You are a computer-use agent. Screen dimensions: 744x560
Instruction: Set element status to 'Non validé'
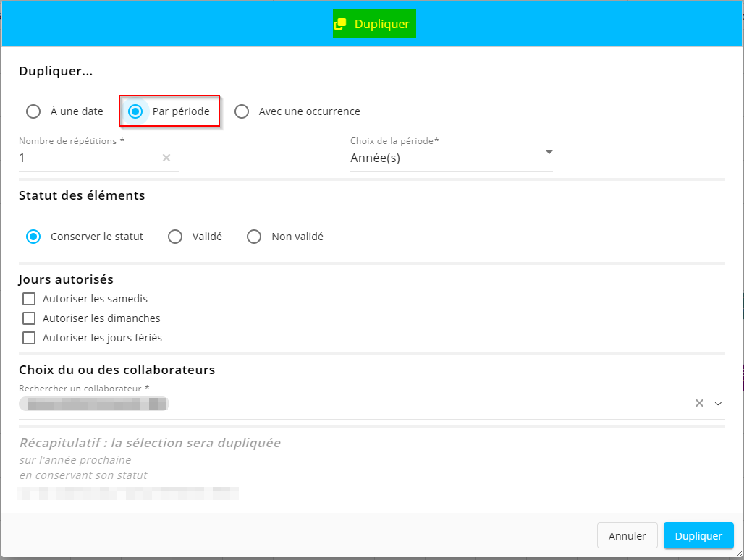(254, 237)
